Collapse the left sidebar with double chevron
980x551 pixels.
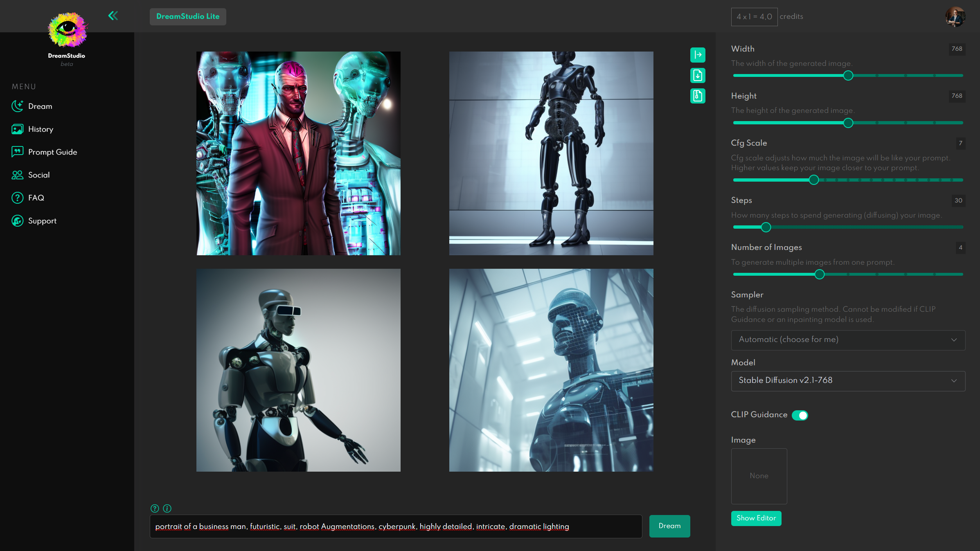tap(113, 16)
